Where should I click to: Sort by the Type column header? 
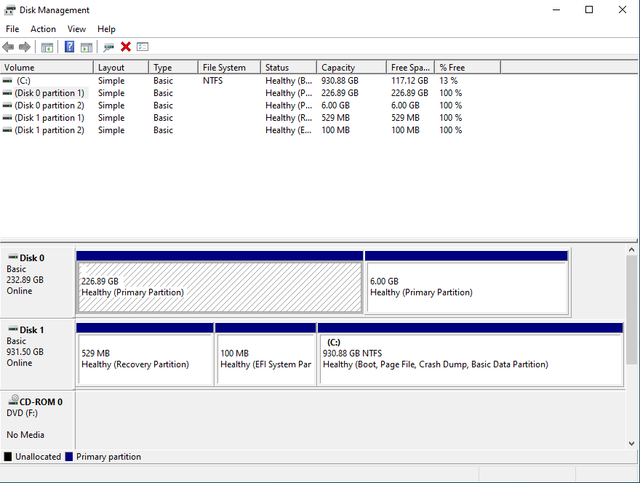(x=173, y=67)
